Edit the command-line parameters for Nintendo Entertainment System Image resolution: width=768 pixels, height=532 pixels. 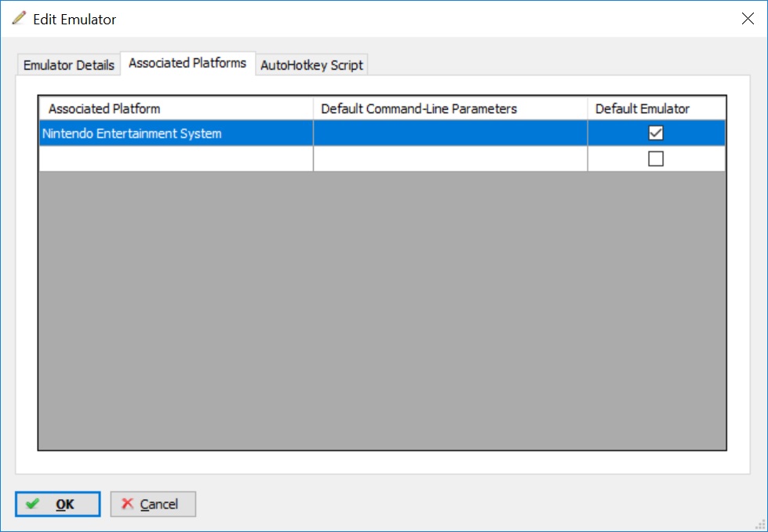point(450,133)
